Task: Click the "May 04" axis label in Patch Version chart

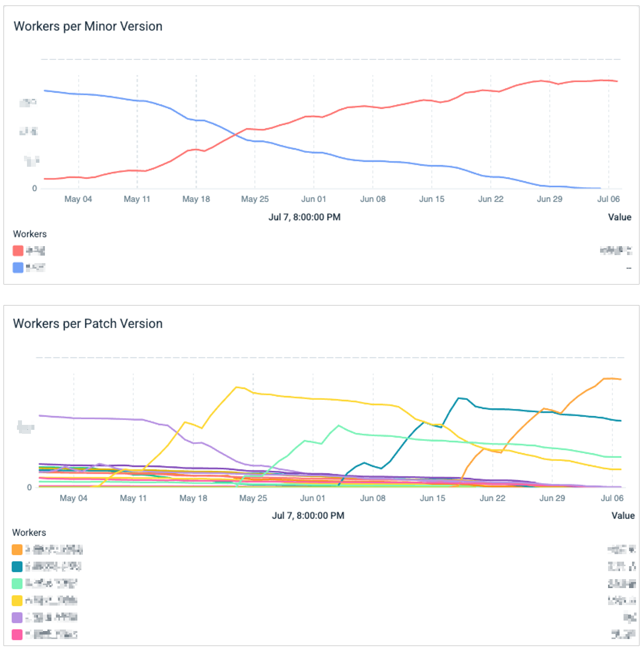Action: [x=73, y=498]
